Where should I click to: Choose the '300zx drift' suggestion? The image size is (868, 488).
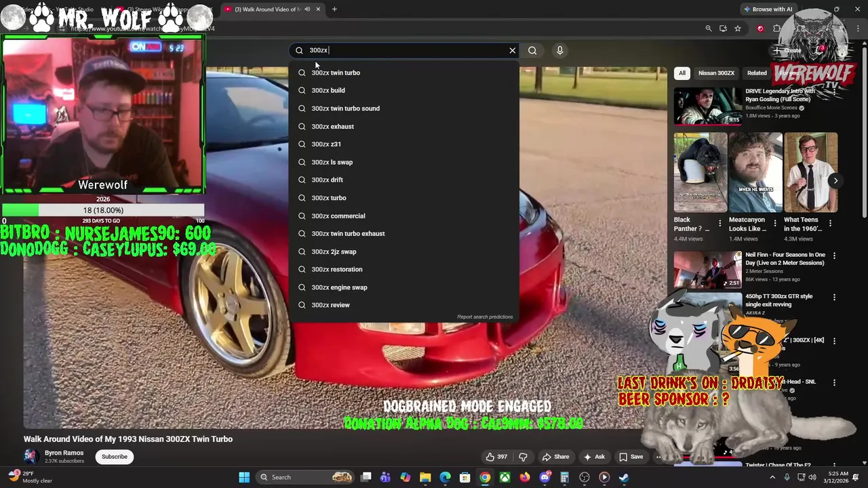[x=404, y=180]
